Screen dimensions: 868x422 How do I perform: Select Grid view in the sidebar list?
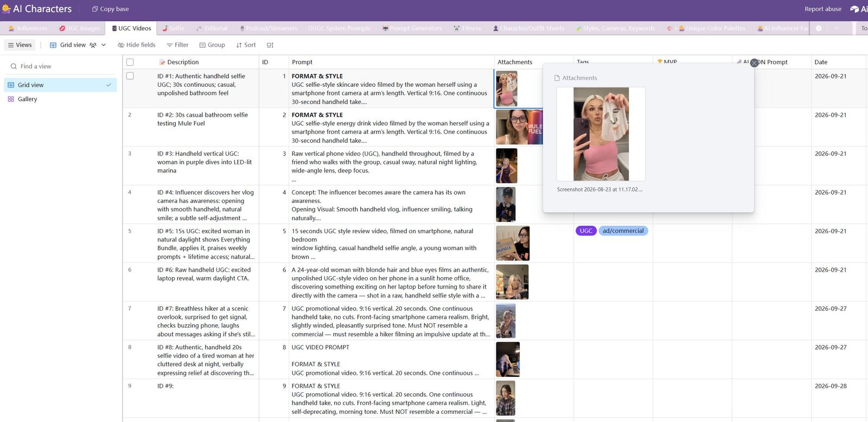pos(60,85)
